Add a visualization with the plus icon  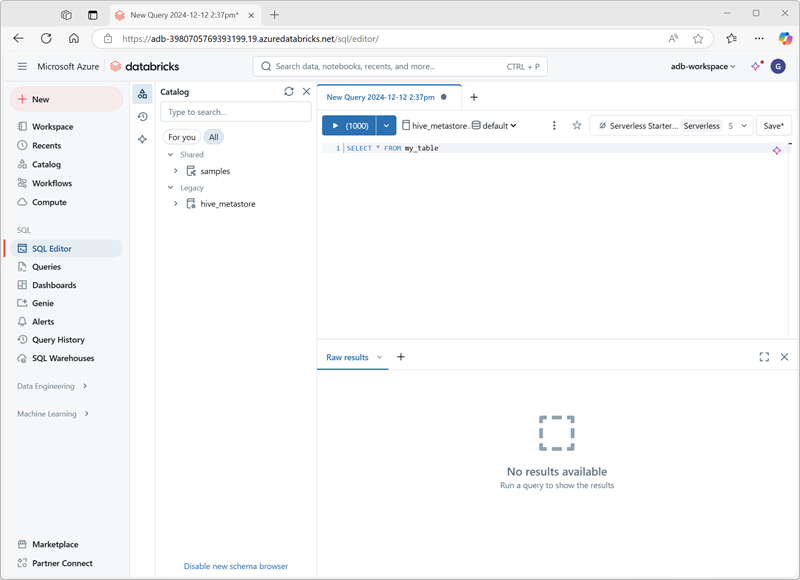tap(401, 357)
